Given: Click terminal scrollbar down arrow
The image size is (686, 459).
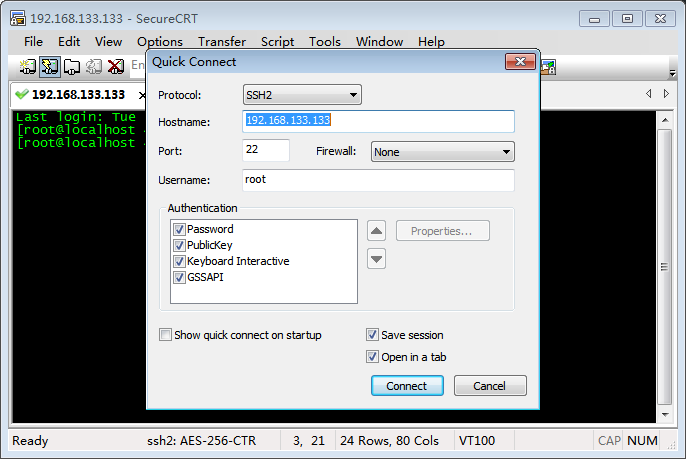Looking at the screenshot, I should (x=665, y=414).
